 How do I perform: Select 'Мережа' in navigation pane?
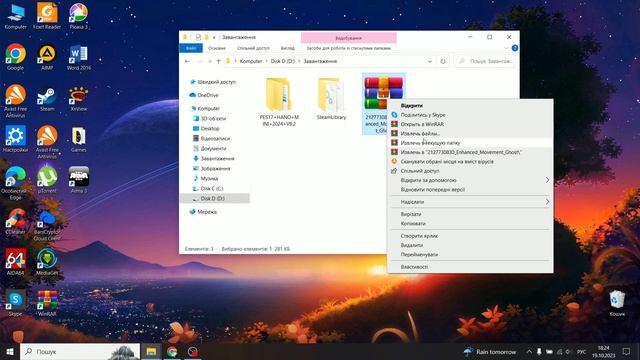[x=207, y=212]
